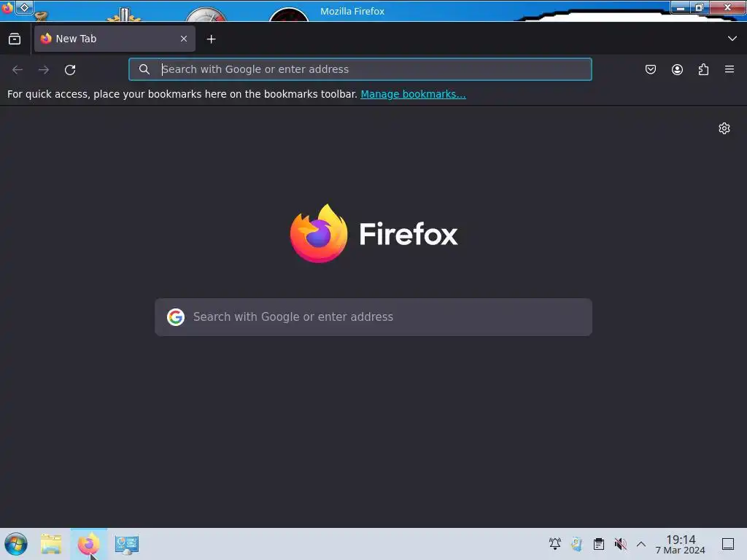Open the map-like tray applet icon

coord(577,544)
